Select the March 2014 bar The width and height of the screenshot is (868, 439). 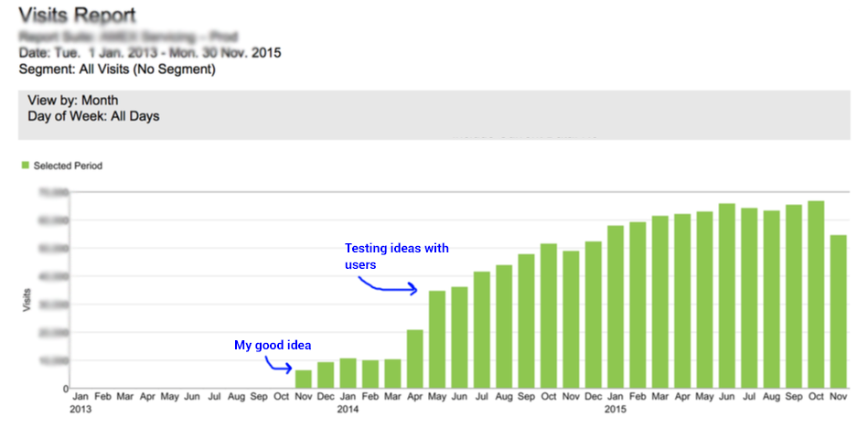click(x=392, y=374)
